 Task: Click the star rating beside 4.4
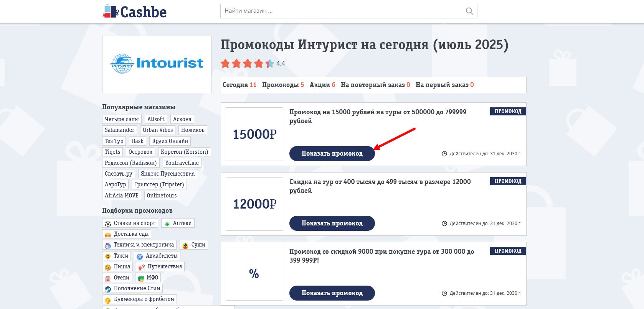click(x=247, y=64)
